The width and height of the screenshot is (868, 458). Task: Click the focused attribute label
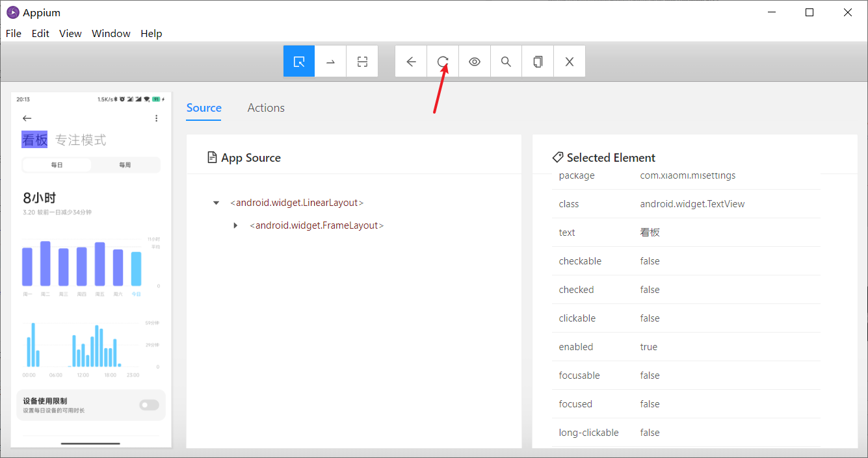[x=575, y=404]
